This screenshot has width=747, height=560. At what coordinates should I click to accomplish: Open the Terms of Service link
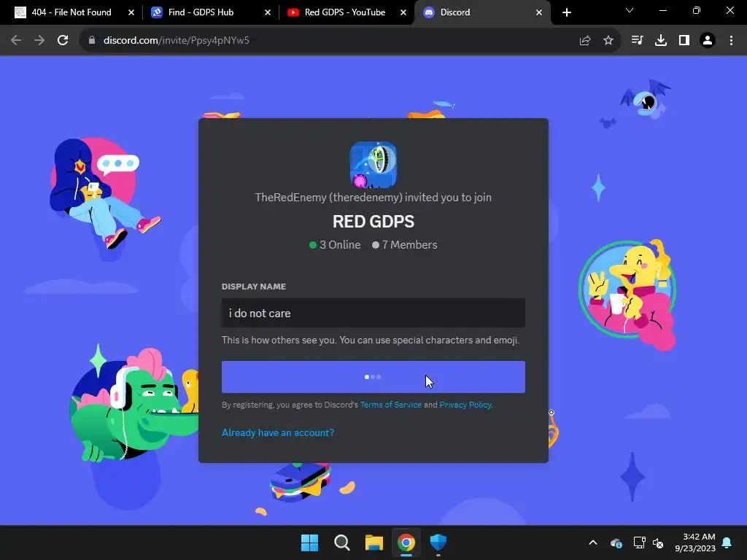(x=391, y=405)
